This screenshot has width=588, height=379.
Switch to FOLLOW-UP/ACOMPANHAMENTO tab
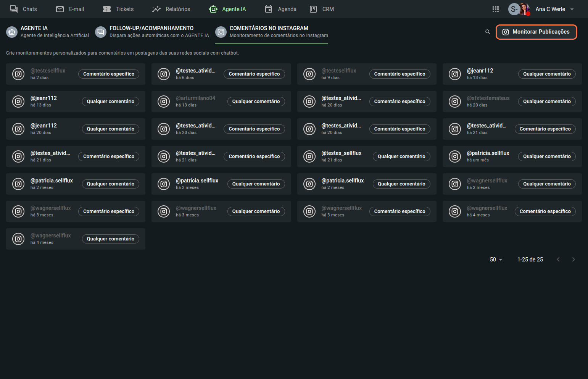[152, 32]
